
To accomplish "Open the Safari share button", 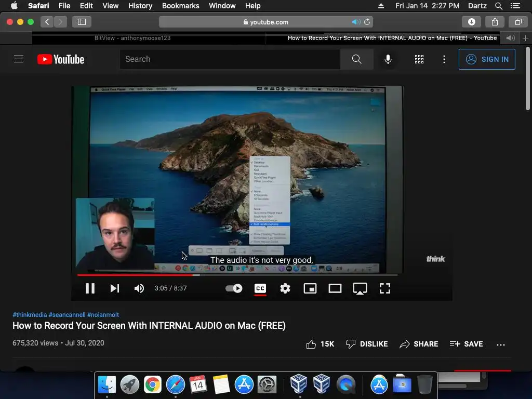I will point(495,22).
